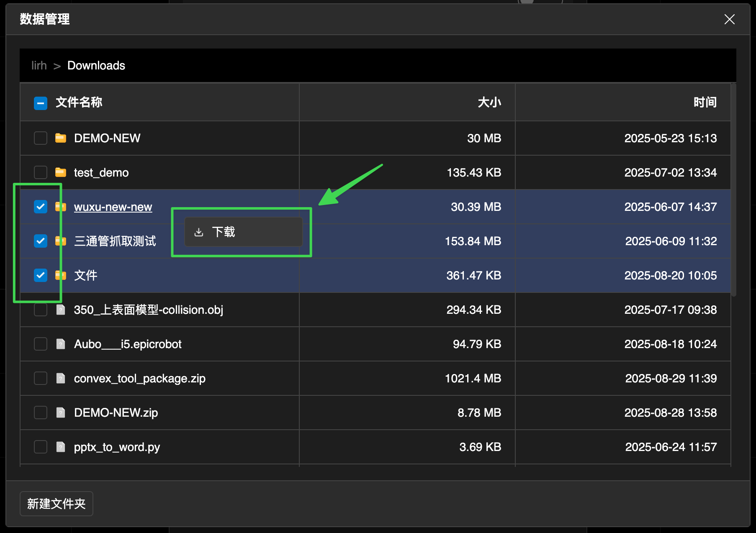The height and width of the screenshot is (533, 756).
Task: Uncheck the wuxu-new-new folder checkbox
Action: (41, 207)
